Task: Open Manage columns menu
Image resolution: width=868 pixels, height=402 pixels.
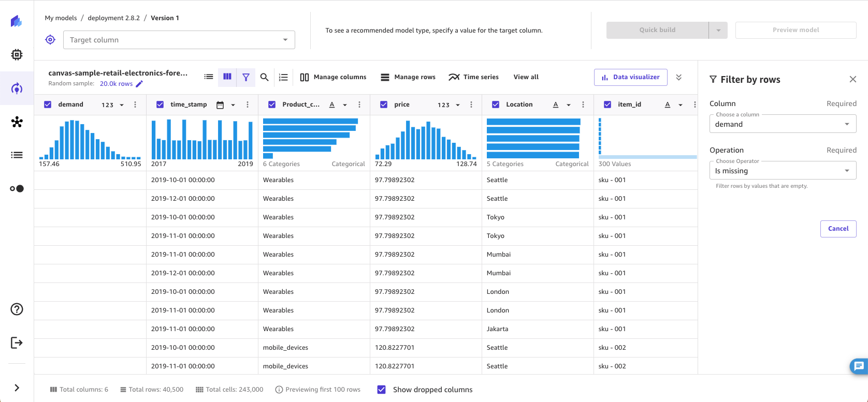Action: tap(333, 77)
